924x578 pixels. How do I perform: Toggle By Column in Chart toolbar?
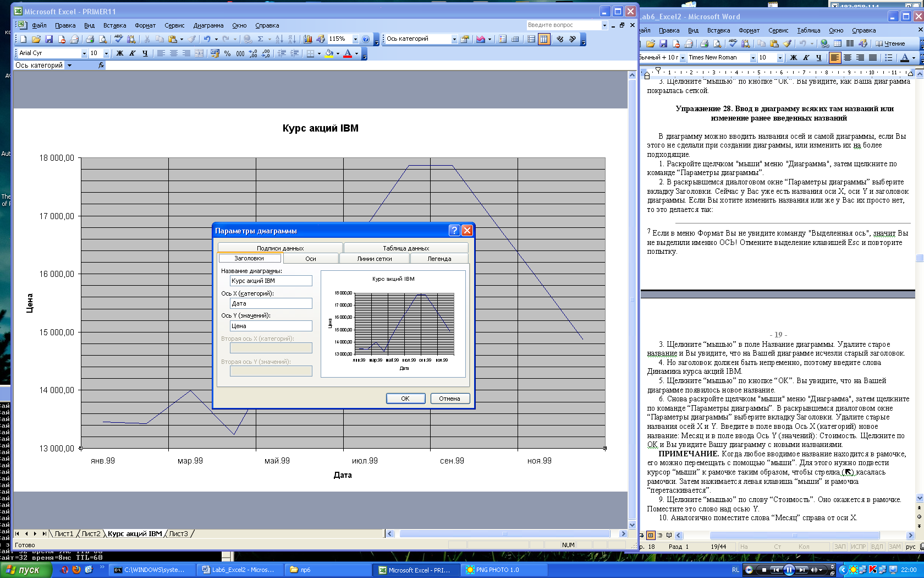(544, 39)
